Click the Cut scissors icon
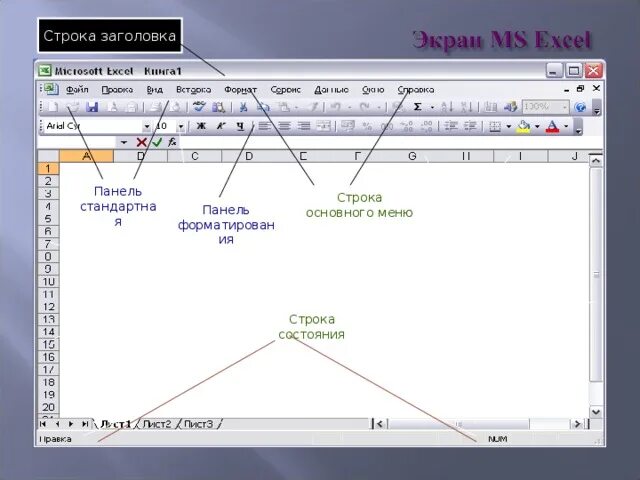Viewport: 640px width, 480px height. click(x=243, y=107)
